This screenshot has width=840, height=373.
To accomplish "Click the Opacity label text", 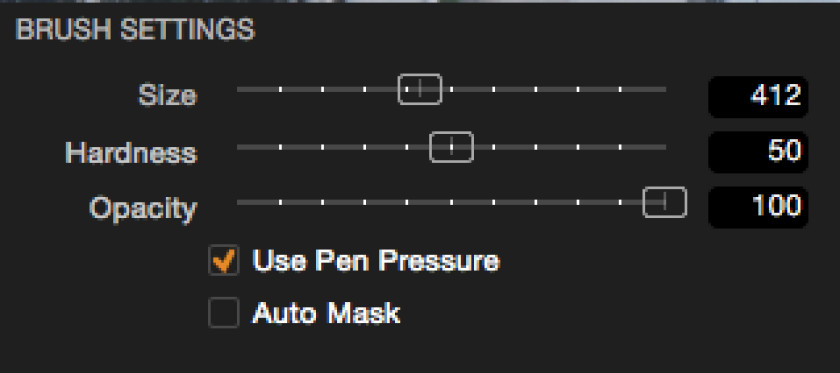I will (x=144, y=208).
